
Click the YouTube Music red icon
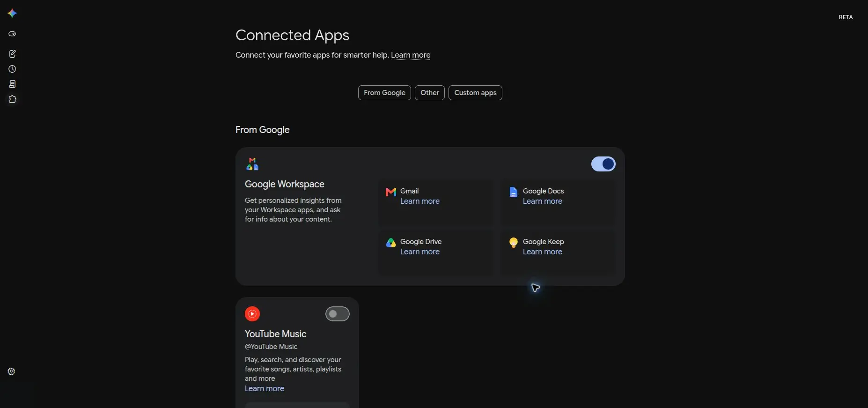tap(252, 314)
